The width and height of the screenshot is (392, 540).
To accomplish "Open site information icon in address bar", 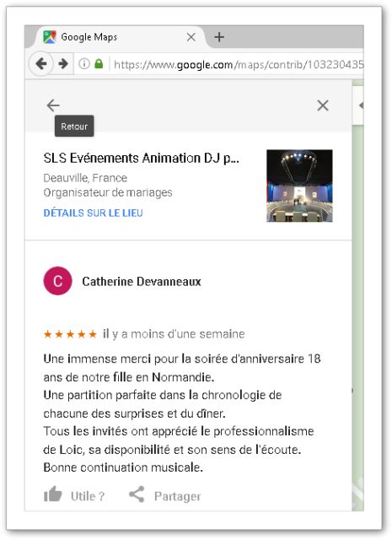I will coord(84,64).
